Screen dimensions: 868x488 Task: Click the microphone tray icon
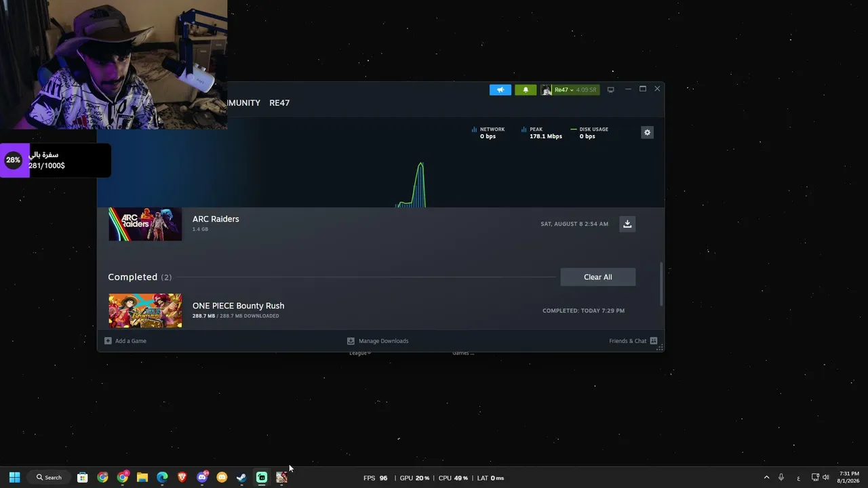coord(781,478)
